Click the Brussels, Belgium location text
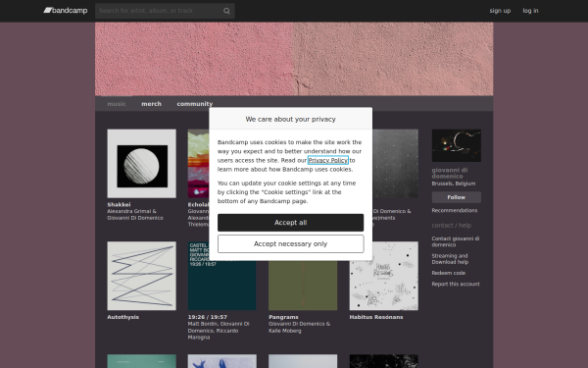588x368 pixels. (x=454, y=184)
